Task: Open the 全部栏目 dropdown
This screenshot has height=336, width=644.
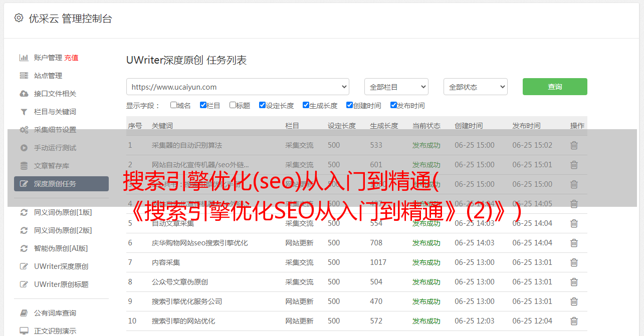Action: pos(396,87)
